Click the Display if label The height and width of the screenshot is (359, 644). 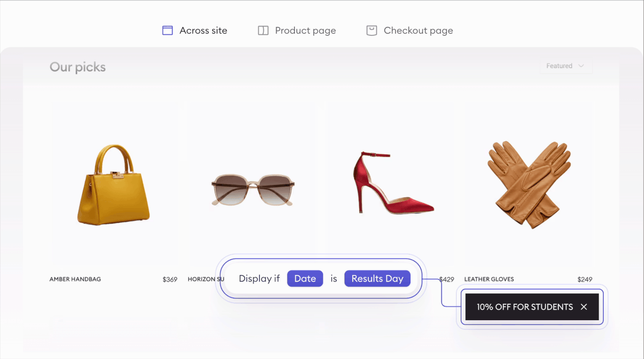click(259, 278)
